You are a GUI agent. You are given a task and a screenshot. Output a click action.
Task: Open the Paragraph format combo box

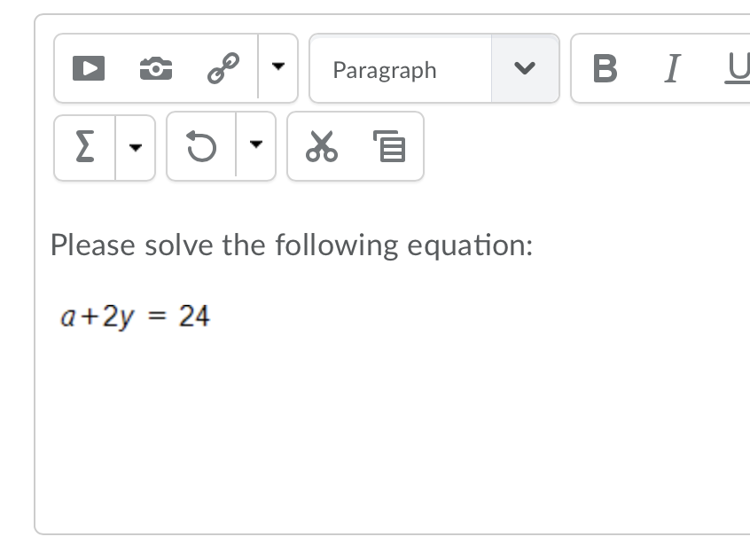point(401,69)
